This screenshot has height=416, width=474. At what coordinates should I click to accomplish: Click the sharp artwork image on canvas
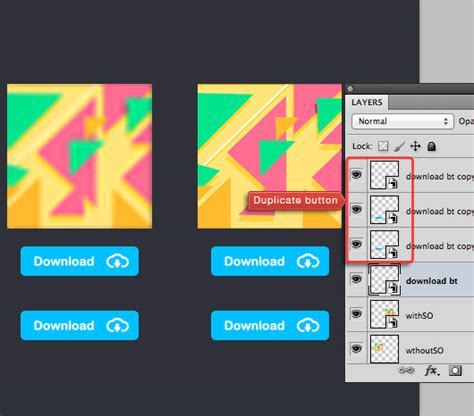click(269, 156)
